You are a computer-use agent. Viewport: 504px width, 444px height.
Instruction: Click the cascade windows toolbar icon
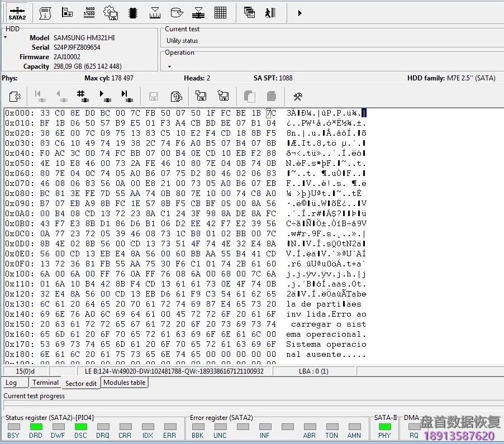[249, 12]
